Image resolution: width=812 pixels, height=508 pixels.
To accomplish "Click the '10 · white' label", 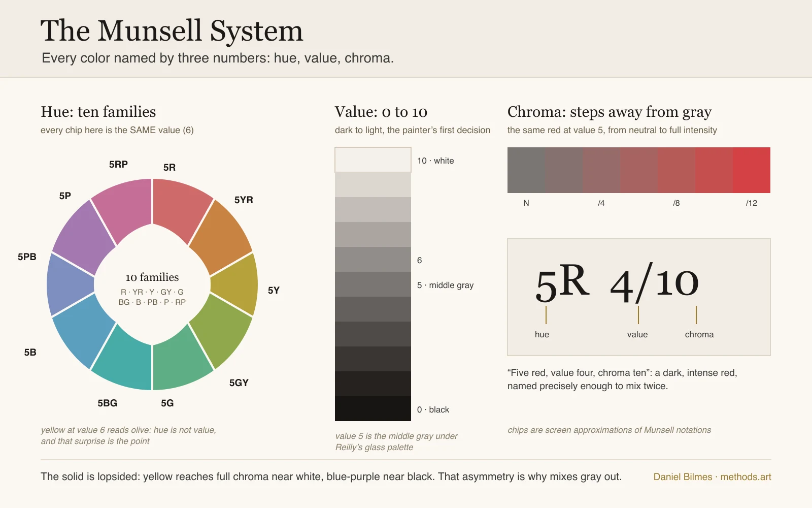I will (435, 161).
